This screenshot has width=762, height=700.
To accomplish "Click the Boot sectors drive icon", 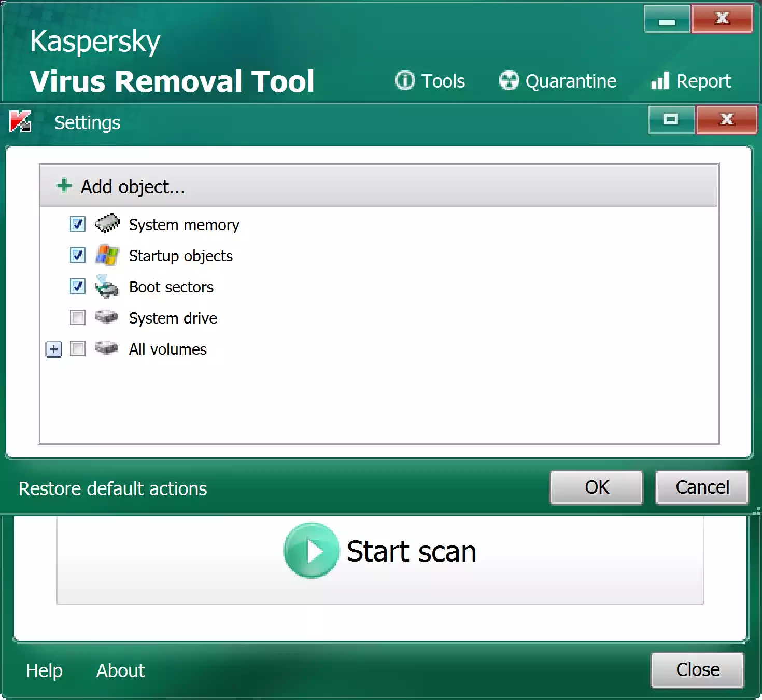I will [x=107, y=287].
